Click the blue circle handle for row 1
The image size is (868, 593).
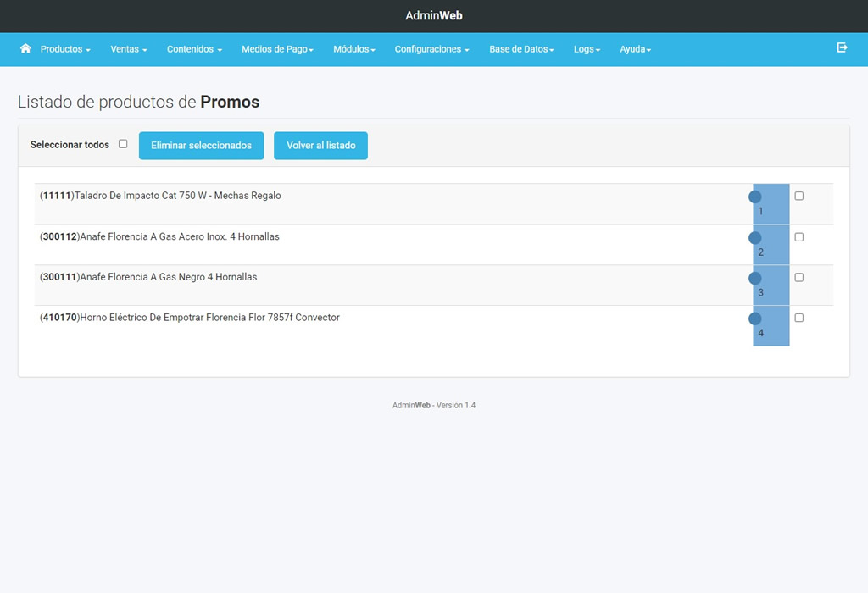click(x=755, y=197)
